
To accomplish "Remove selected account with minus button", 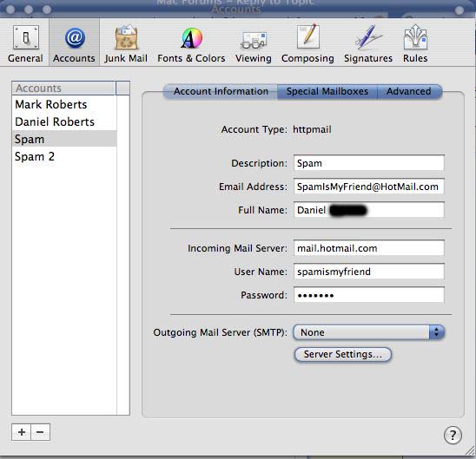I will pos(40,432).
